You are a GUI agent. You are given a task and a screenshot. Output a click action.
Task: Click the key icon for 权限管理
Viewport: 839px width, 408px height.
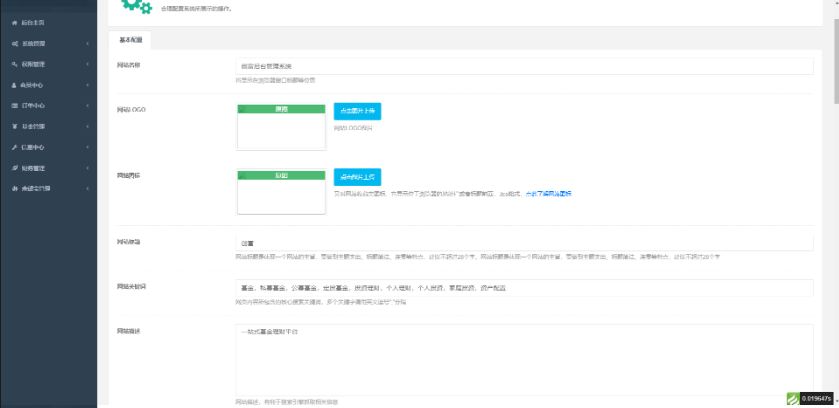14,64
